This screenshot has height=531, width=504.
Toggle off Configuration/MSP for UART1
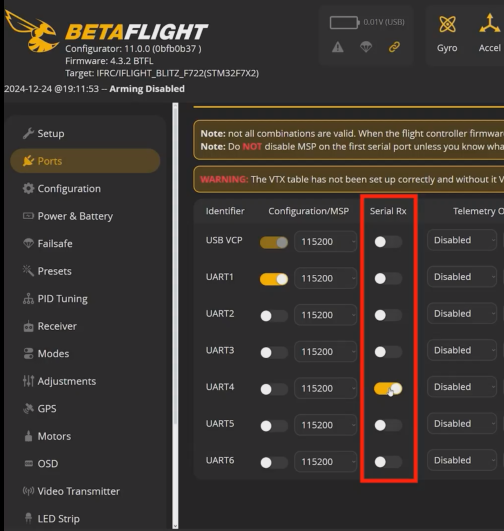click(274, 279)
